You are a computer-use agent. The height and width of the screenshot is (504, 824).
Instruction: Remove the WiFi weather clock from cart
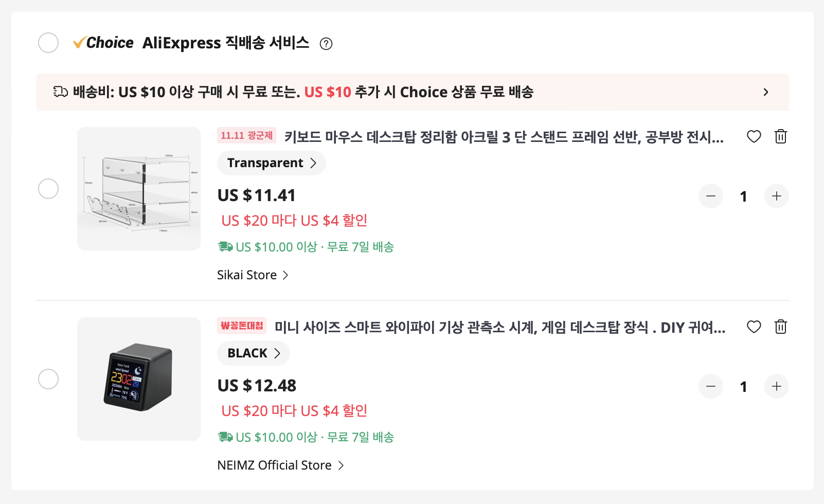pos(780,327)
